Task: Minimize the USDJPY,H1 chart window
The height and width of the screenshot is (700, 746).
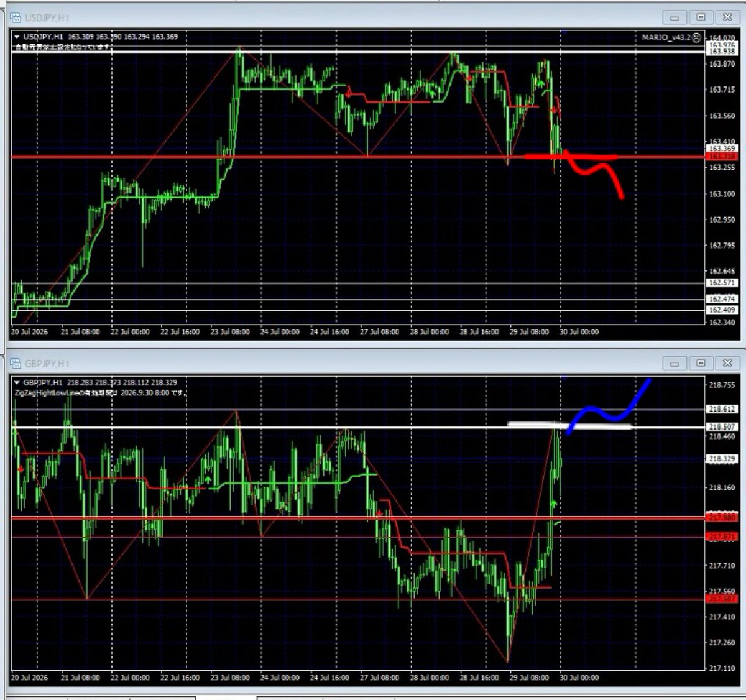Action: [675, 17]
